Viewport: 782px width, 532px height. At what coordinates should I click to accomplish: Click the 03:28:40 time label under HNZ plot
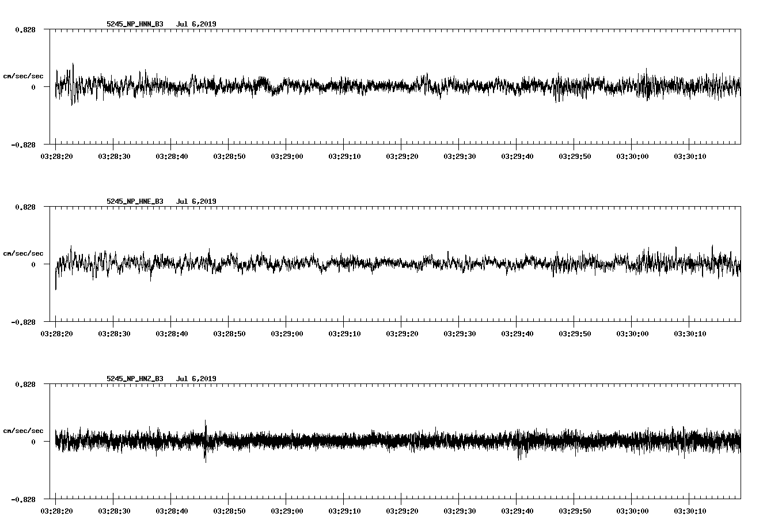[x=171, y=511]
